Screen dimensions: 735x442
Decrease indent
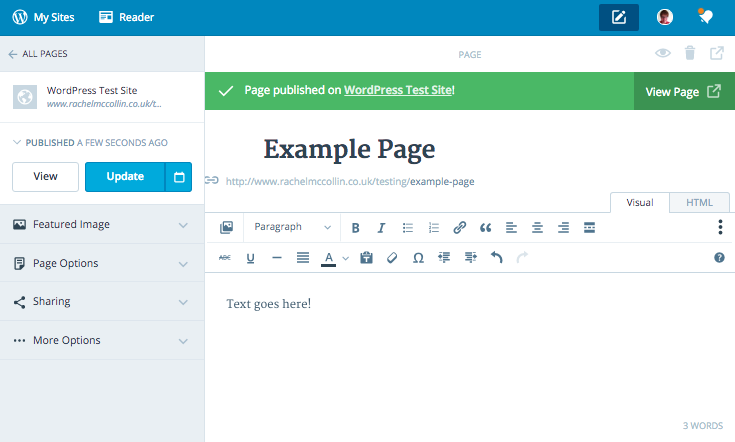tap(444, 257)
